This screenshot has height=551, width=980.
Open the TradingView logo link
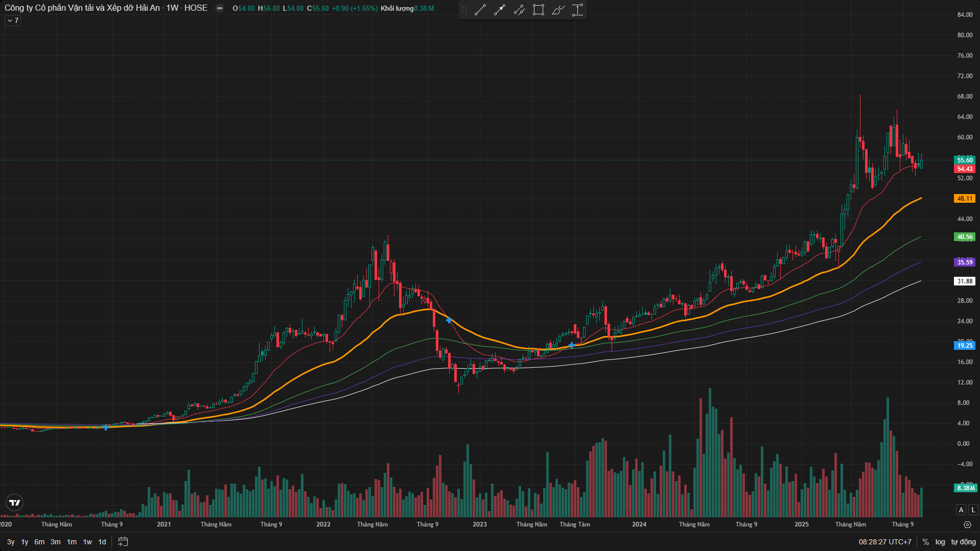(x=15, y=502)
